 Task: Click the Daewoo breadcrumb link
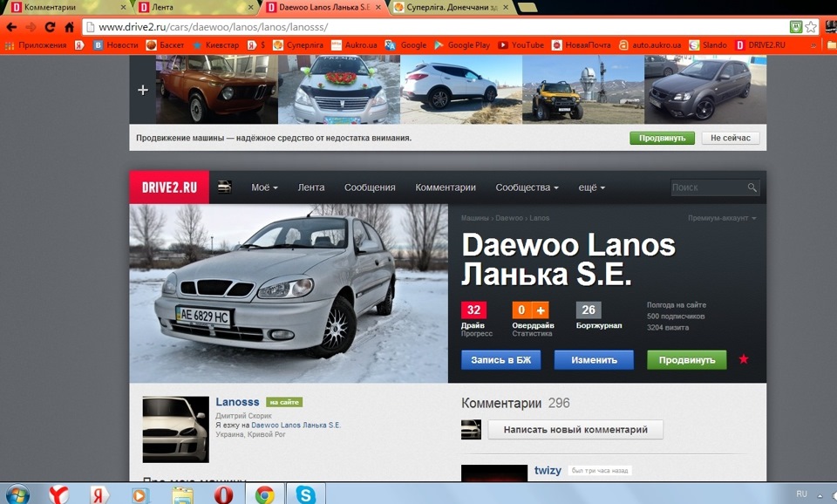click(508, 218)
